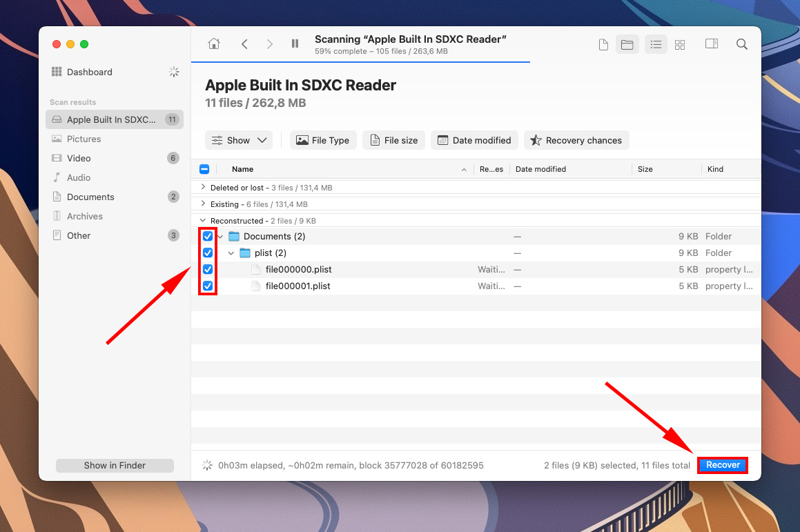Open search with the magnifier icon
The width and height of the screenshot is (800, 532).
(x=741, y=43)
